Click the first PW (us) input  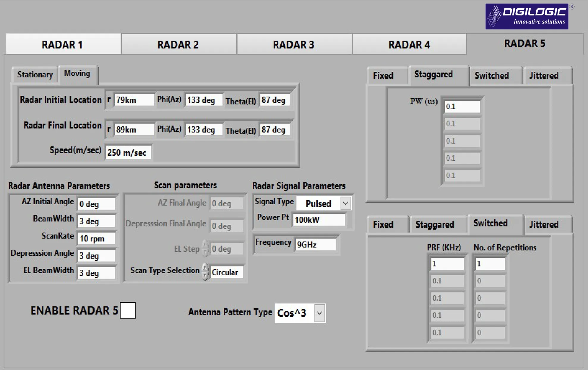coord(462,107)
